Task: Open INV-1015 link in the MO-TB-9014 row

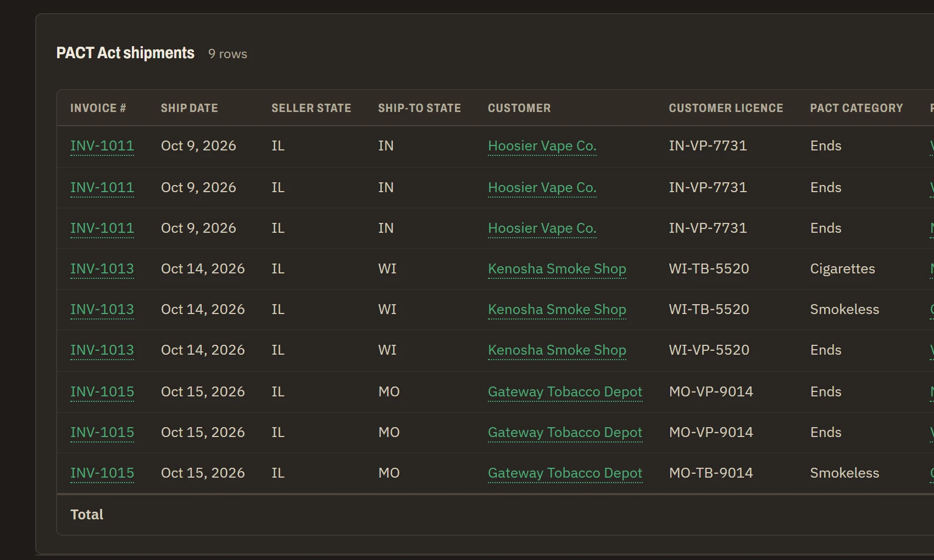Action: 102,473
